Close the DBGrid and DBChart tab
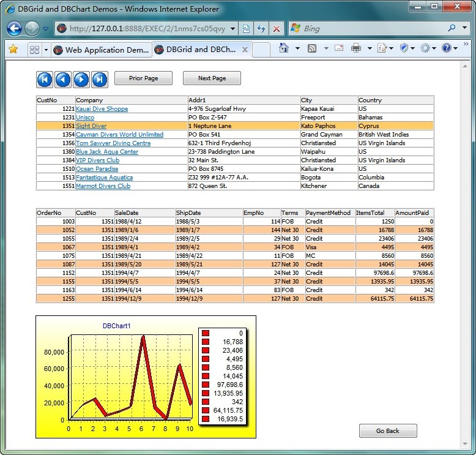Viewport: 476px width, 455px height. [x=245, y=50]
